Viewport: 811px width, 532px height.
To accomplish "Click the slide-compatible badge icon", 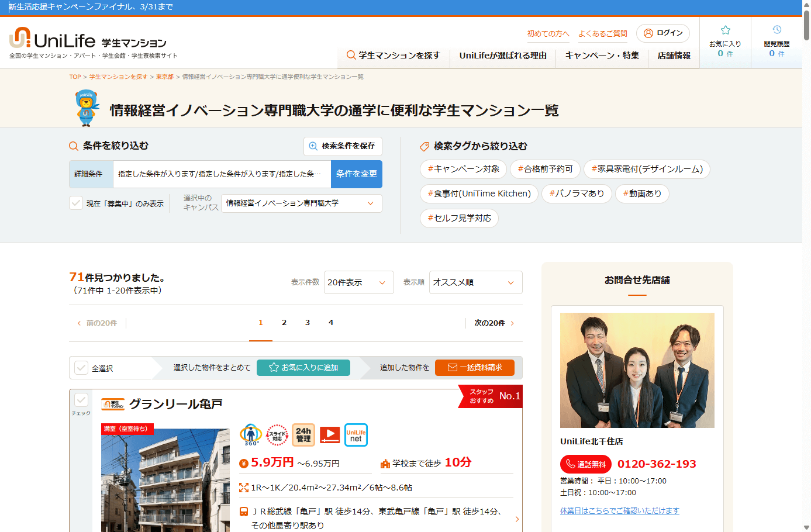I will pos(277,435).
